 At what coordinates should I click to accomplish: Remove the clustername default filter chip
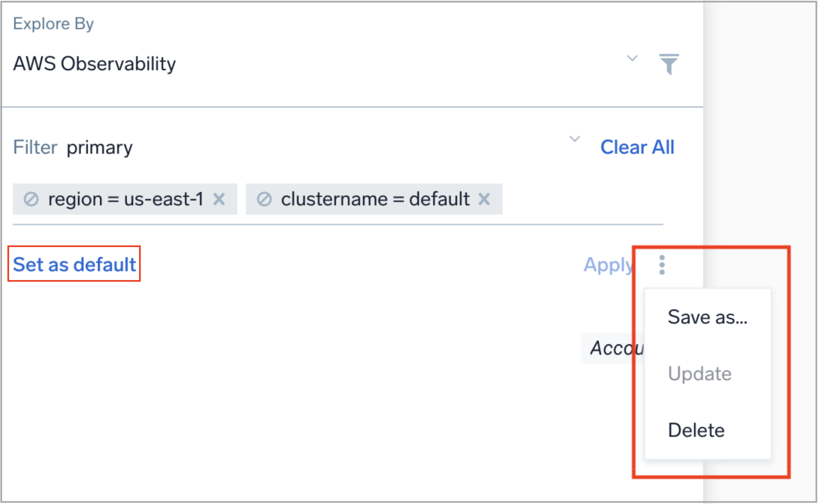(x=485, y=199)
